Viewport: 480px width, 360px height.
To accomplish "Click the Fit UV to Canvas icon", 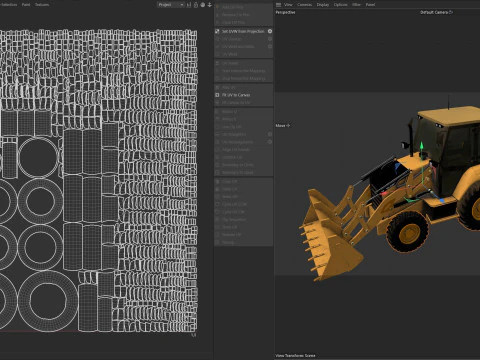I will click(218, 95).
